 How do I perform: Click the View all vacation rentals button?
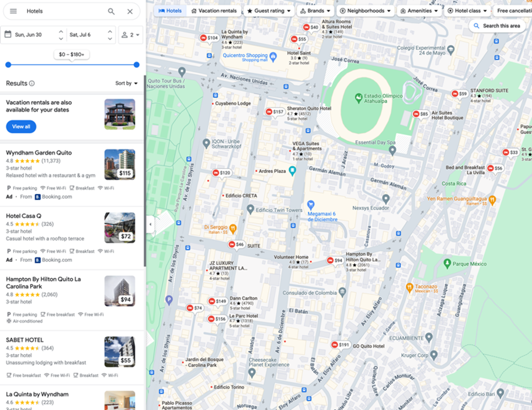click(x=21, y=127)
